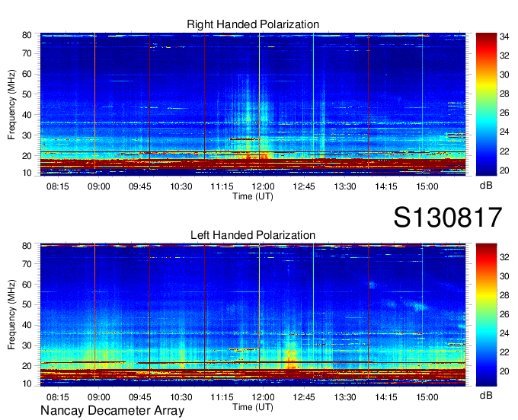
Task: Click the 32 tick on Left Handed colorbar
Action: pos(504,257)
